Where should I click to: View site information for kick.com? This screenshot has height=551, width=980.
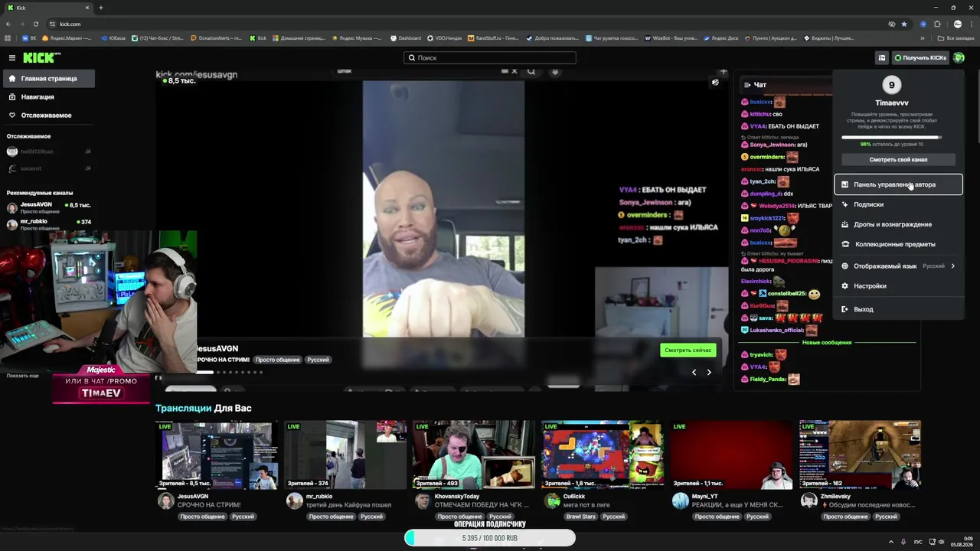52,24
